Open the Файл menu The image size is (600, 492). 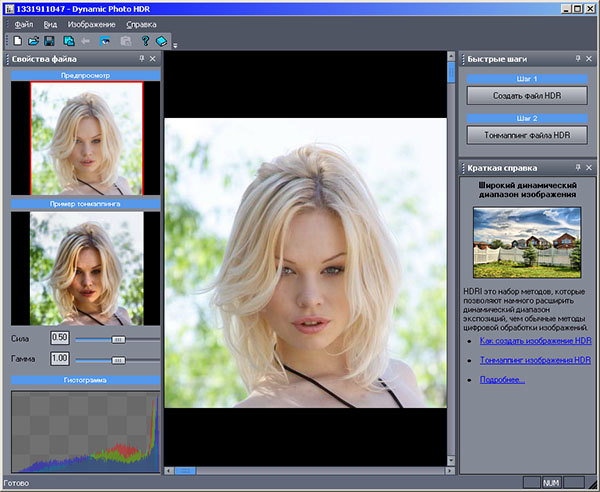click(24, 23)
